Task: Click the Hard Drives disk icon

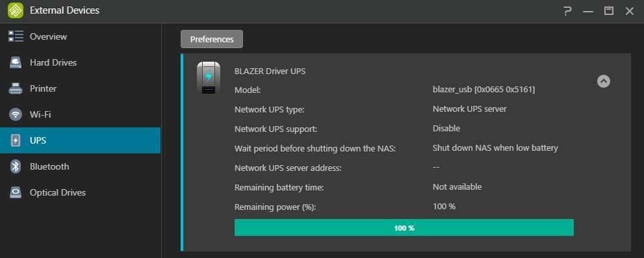Action: click(x=16, y=62)
